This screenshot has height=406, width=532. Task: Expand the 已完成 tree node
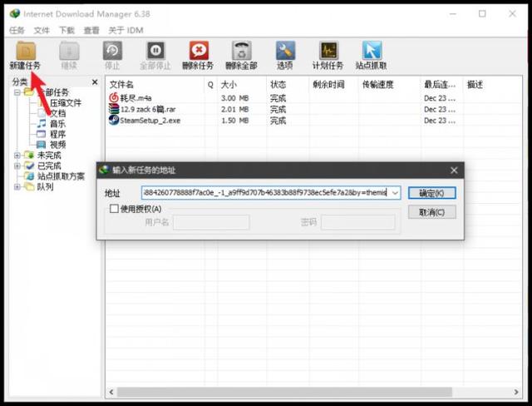click(18, 166)
